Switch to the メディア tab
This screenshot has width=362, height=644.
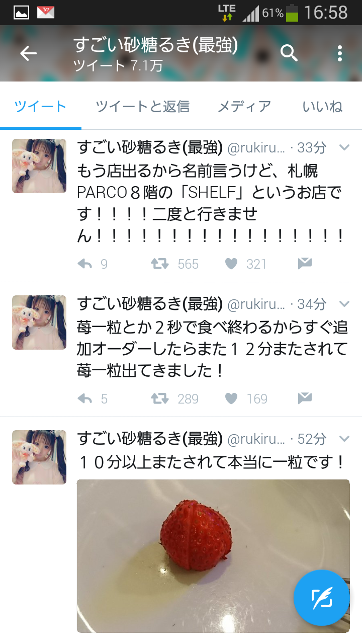point(244,106)
